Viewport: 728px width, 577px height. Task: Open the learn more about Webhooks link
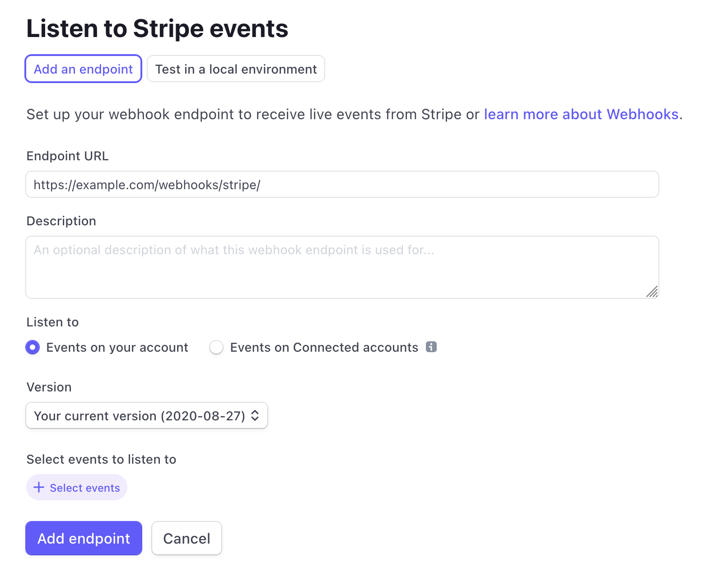[x=581, y=114]
